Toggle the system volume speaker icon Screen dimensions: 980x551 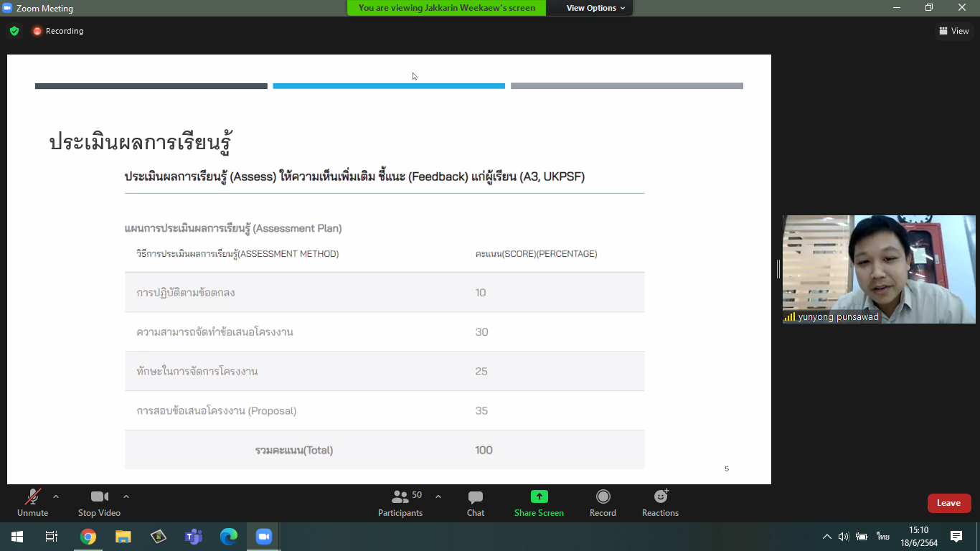844,537
